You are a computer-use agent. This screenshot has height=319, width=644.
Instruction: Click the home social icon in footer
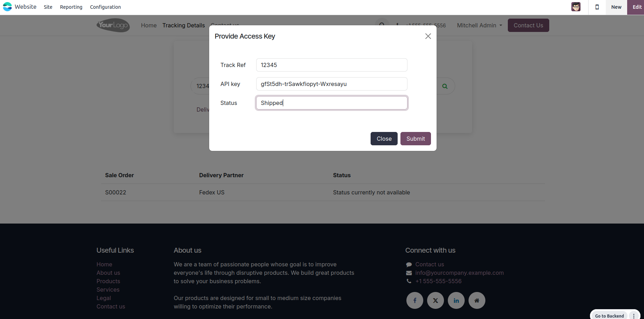coord(477,300)
